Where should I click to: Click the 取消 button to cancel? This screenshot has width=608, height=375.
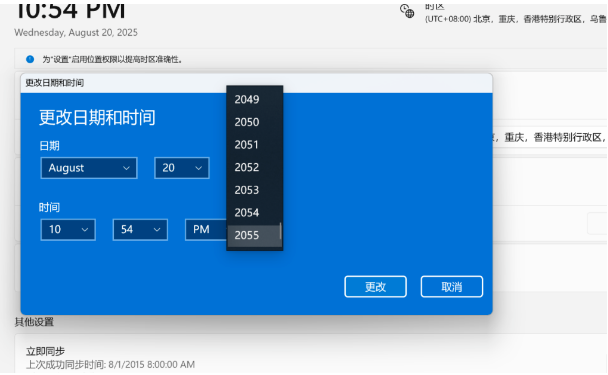tap(452, 287)
